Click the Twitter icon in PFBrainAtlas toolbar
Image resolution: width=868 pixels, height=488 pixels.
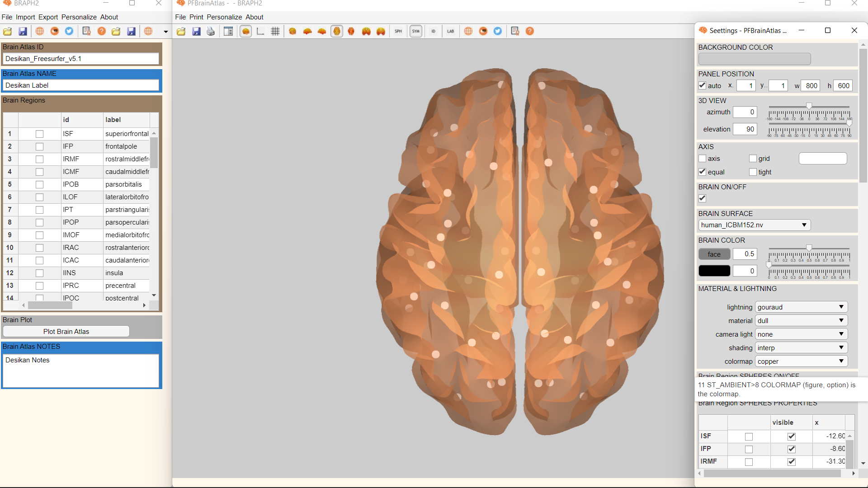(x=497, y=31)
